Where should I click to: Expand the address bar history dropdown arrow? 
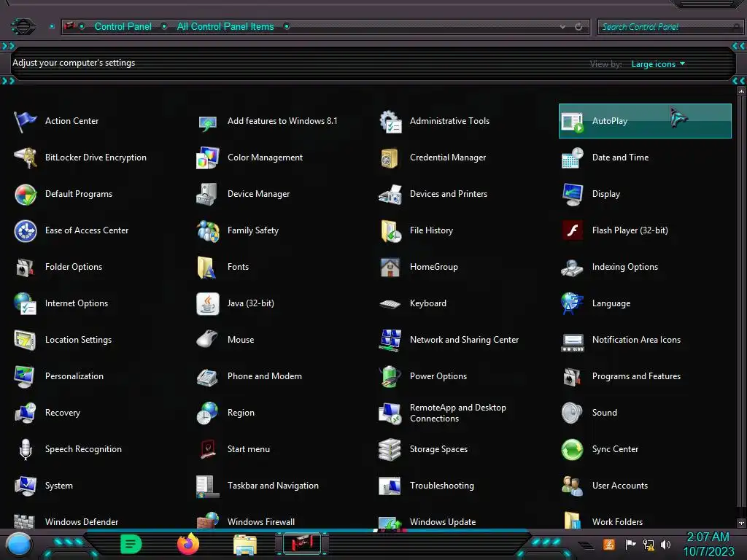pyautogui.click(x=562, y=27)
